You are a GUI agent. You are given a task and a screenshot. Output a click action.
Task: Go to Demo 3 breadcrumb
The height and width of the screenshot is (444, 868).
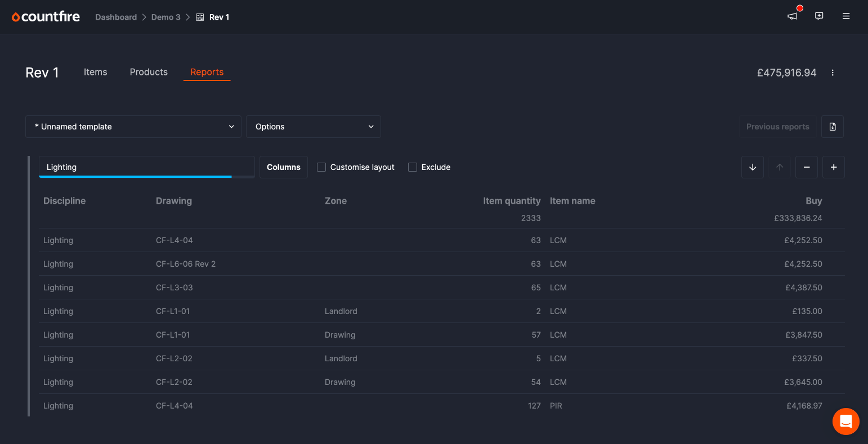pyautogui.click(x=166, y=17)
